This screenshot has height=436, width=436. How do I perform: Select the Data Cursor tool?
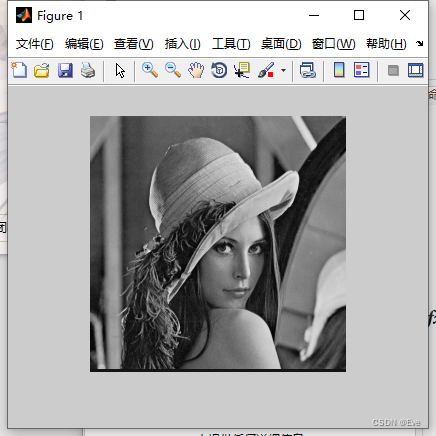point(242,70)
